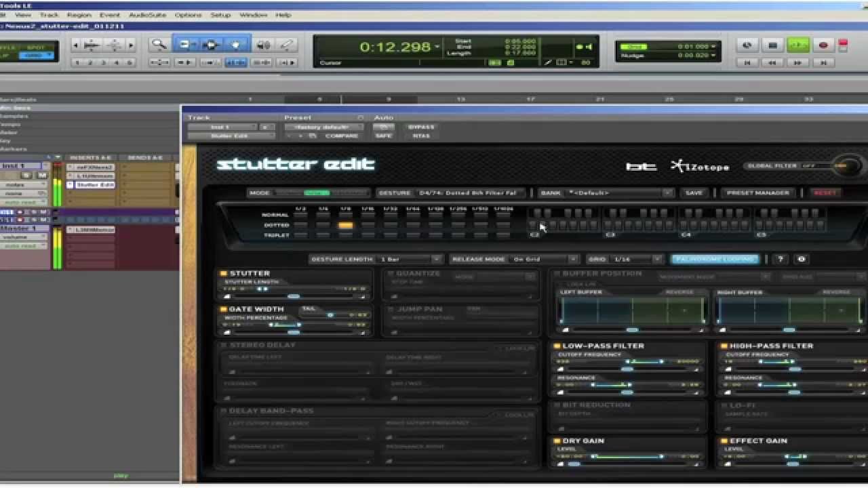The image size is (868, 488).
Task: Click the Save button in Stutter Edit
Action: (x=694, y=193)
